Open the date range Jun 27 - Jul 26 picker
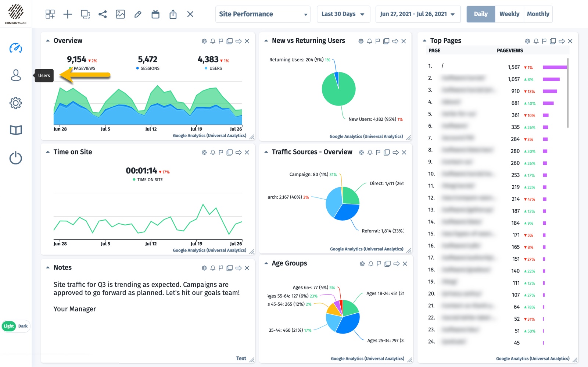The height and width of the screenshot is (367, 588). point(417,14)
